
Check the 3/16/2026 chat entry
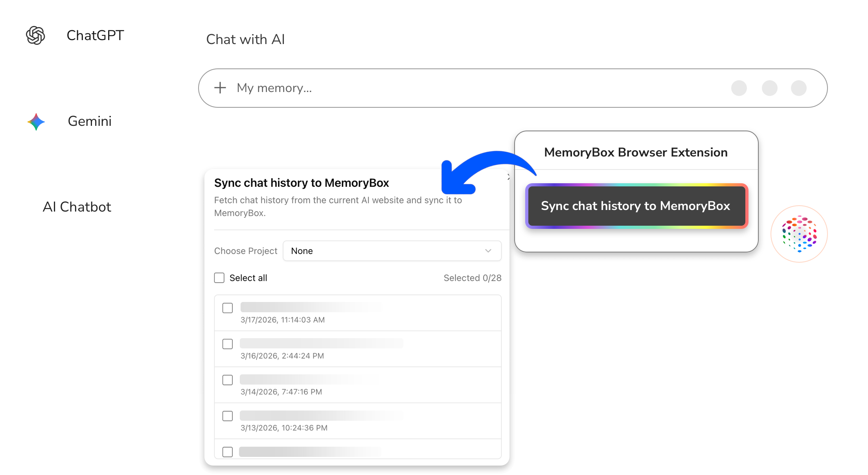pos(227,344)
